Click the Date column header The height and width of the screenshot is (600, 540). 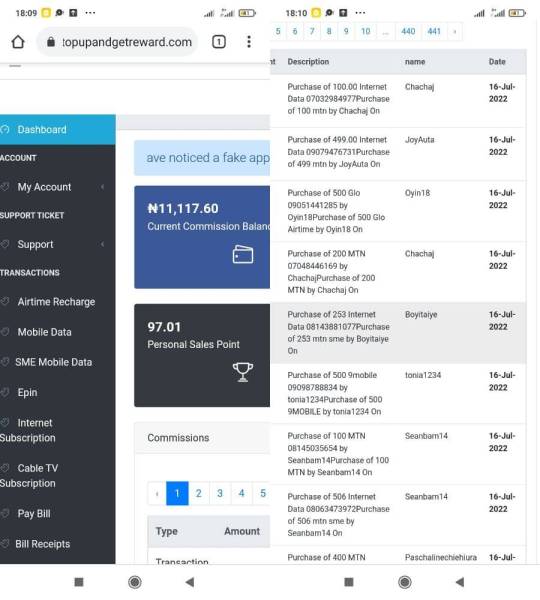point(497,62)
